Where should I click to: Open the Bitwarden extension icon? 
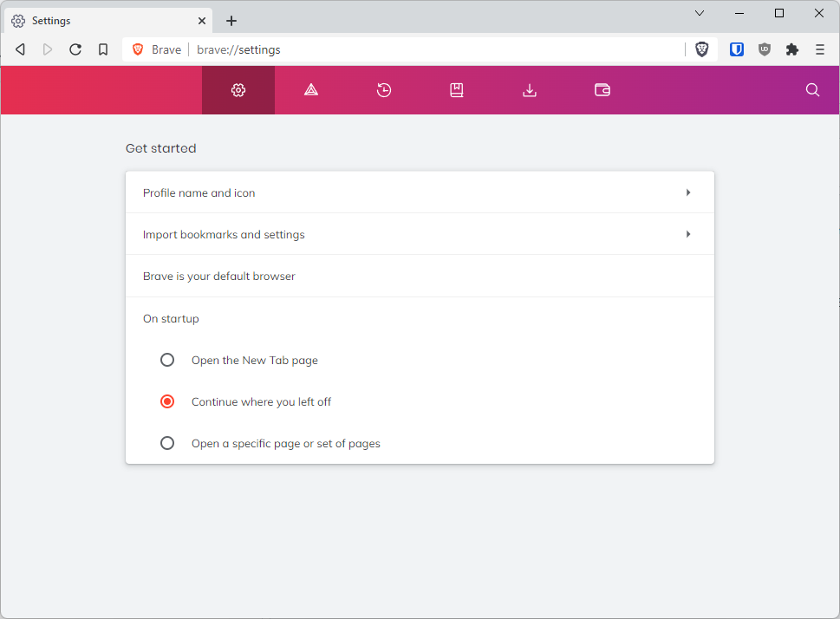(x=737, y=49)
